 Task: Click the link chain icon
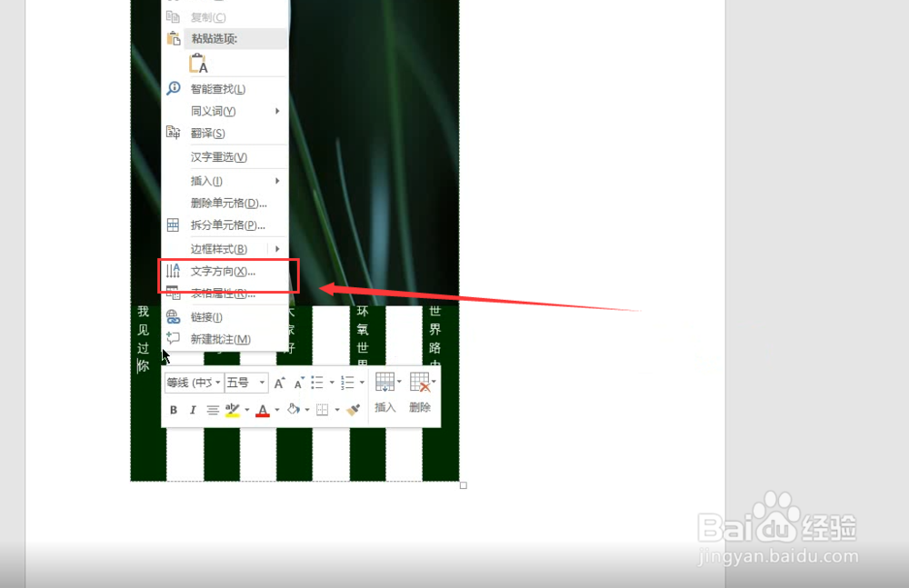pos(173,316)
